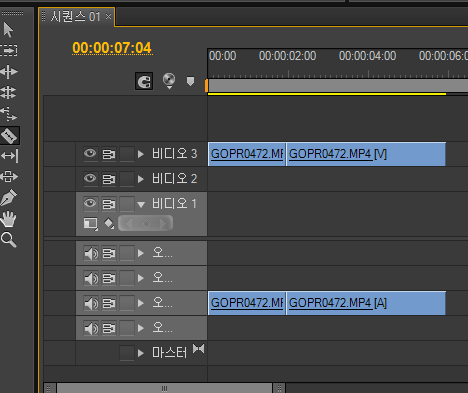
Task: Select the first GOPR0472.MP4 video clip
Action: pyautogui.click(x=247, y=154)
